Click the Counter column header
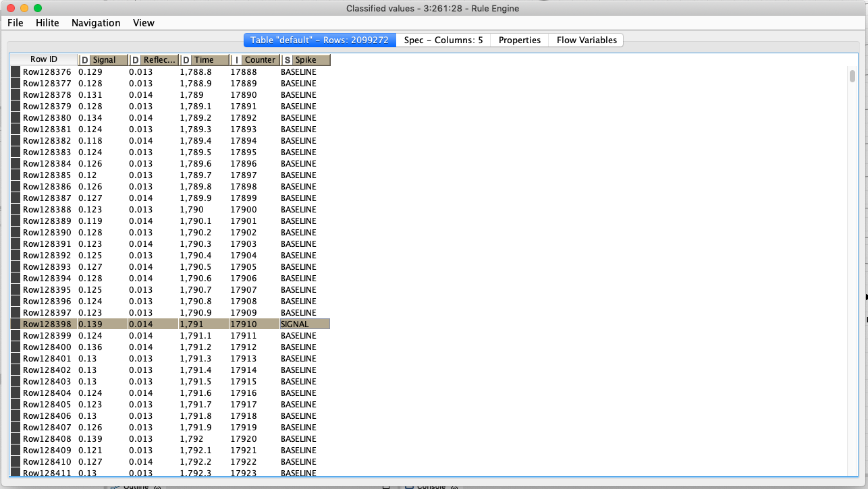868x489 pixels. 255,60
